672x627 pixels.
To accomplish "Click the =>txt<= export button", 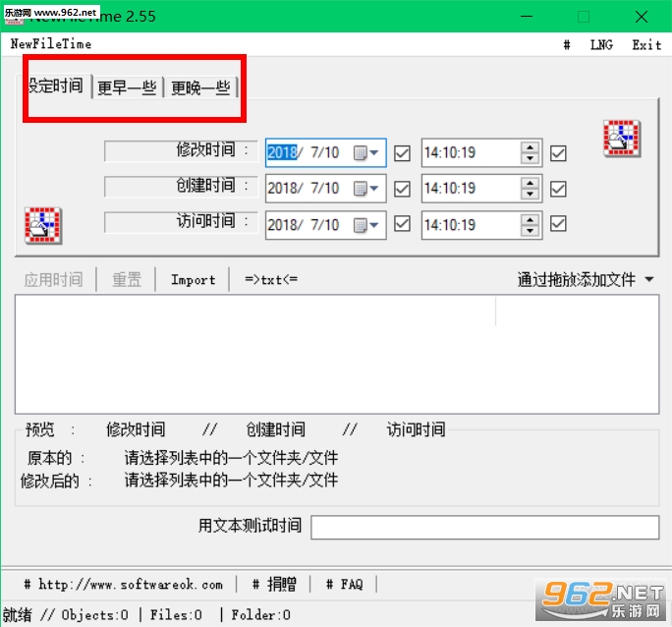I will 271,280.
